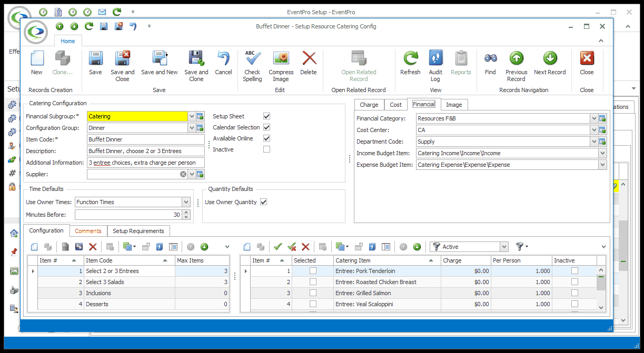Viewport: 644px width, 353px height.
Task: Click the red X delete icon in configuration grid toolbar
Action: [93, 247]
